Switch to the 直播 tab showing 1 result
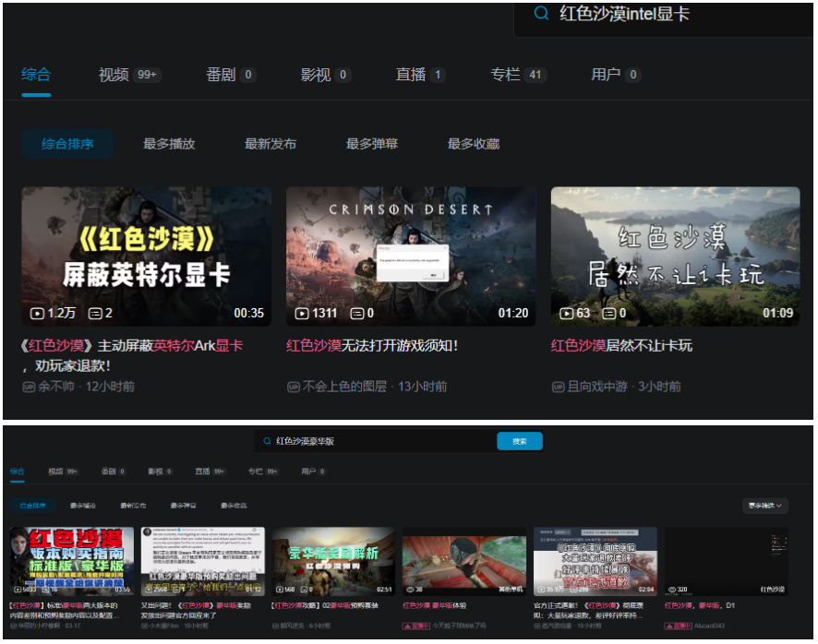 (x=419, y=75)
